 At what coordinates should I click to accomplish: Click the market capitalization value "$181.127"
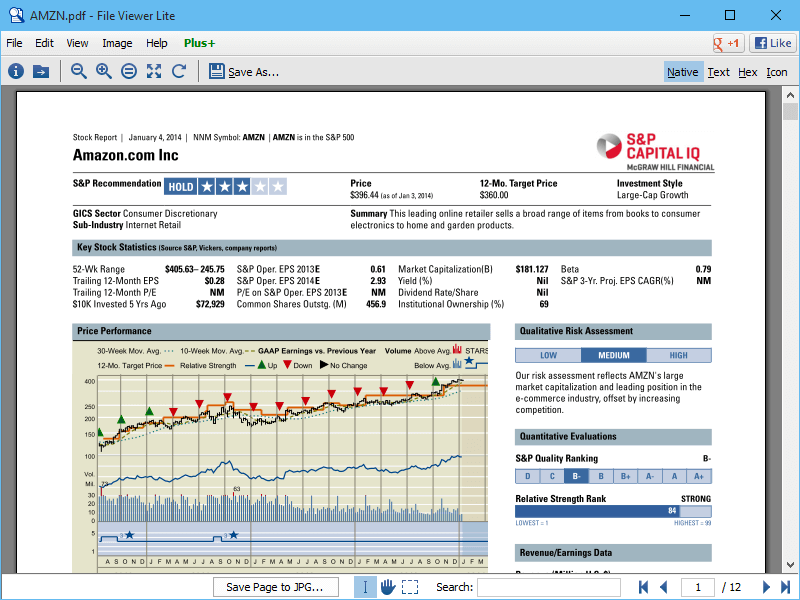click(x=532, y=269)
